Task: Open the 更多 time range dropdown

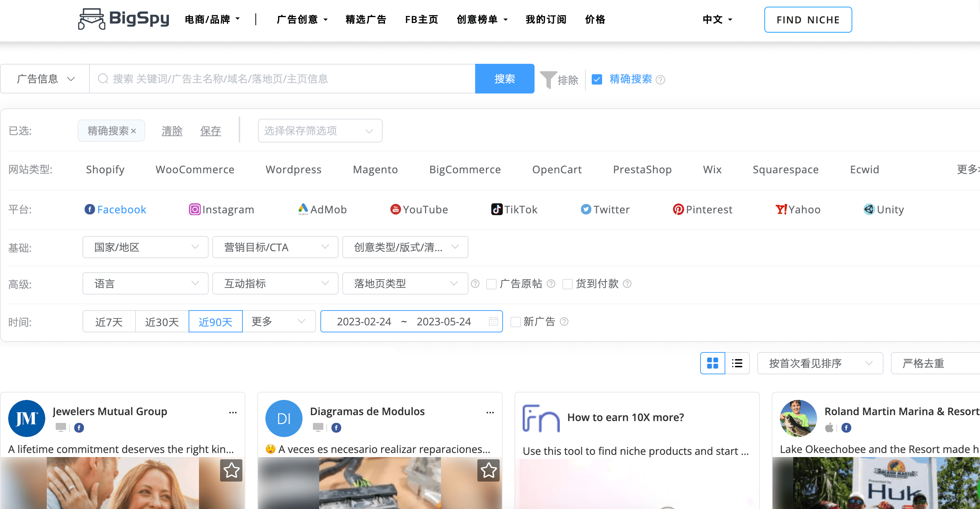Action: [279, 322]
